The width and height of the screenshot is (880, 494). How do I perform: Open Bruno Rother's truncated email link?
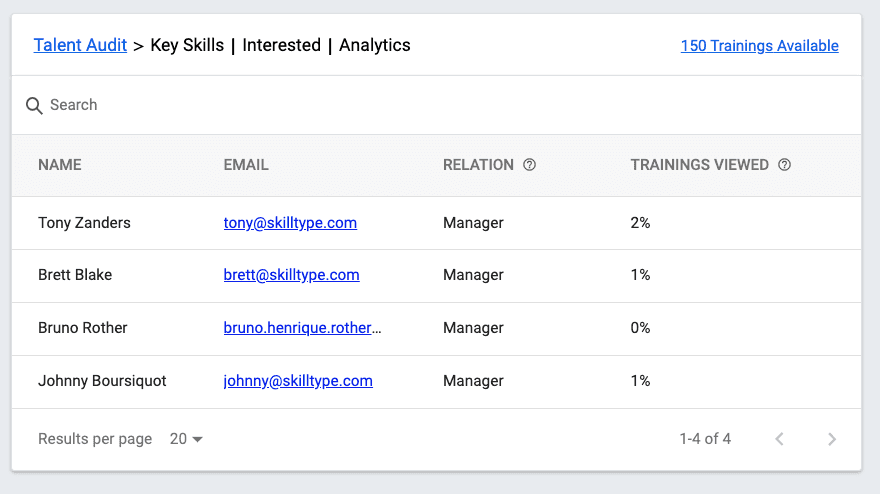tap(302, 328)
